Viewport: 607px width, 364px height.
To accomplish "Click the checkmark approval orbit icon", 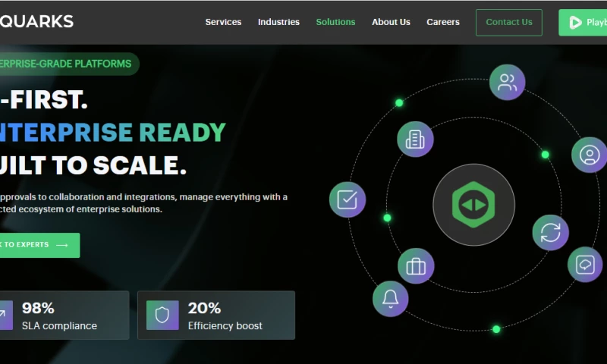I will (x=348, y=199).
